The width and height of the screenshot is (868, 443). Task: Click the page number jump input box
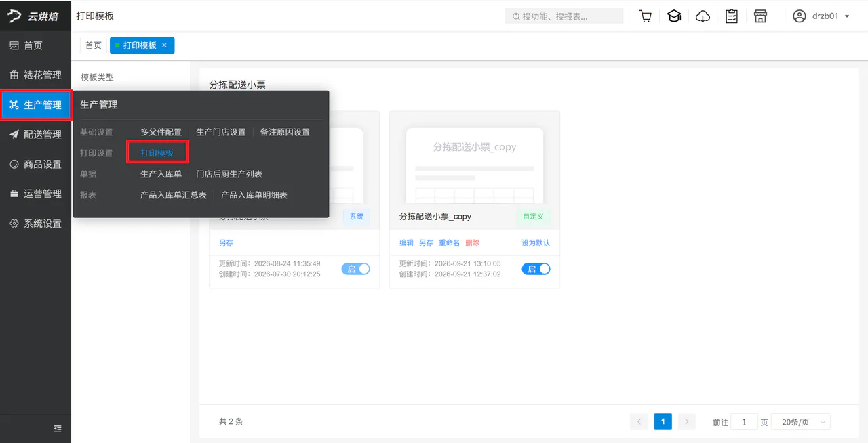[x=745, y=422]
